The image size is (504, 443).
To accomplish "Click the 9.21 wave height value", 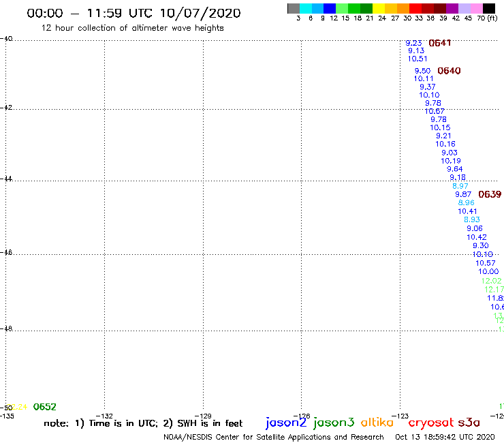I will click(x=443, y=136).
